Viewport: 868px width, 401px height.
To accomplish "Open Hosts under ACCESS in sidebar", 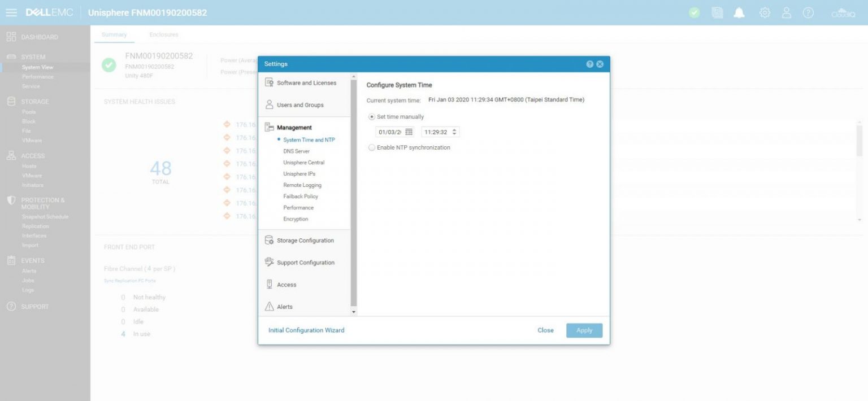I will pos(29,166).
